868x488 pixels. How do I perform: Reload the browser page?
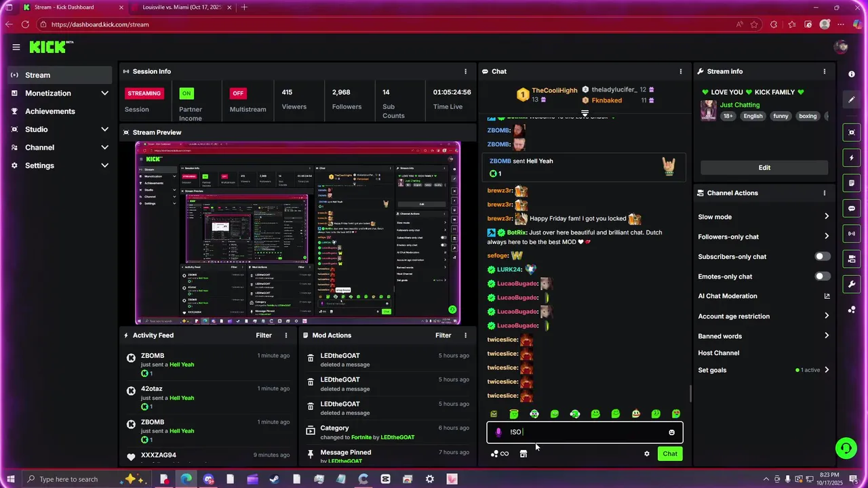(x=25, y=24)
